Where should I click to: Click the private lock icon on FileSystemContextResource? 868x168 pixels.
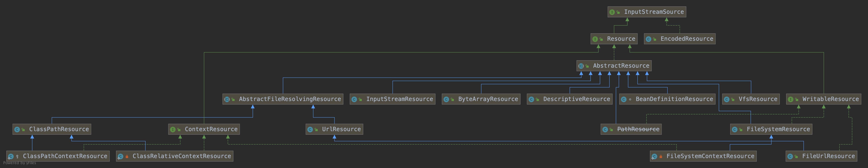[661, 156]
